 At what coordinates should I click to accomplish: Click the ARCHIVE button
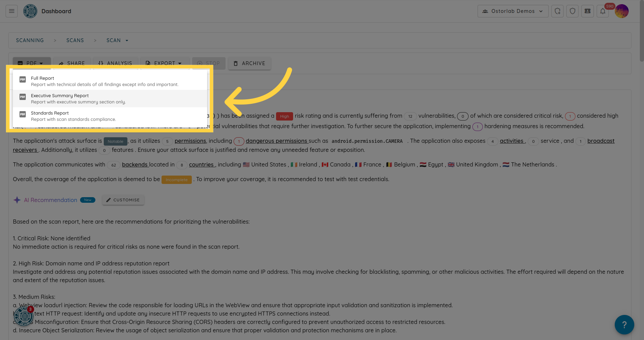point(249,63)
